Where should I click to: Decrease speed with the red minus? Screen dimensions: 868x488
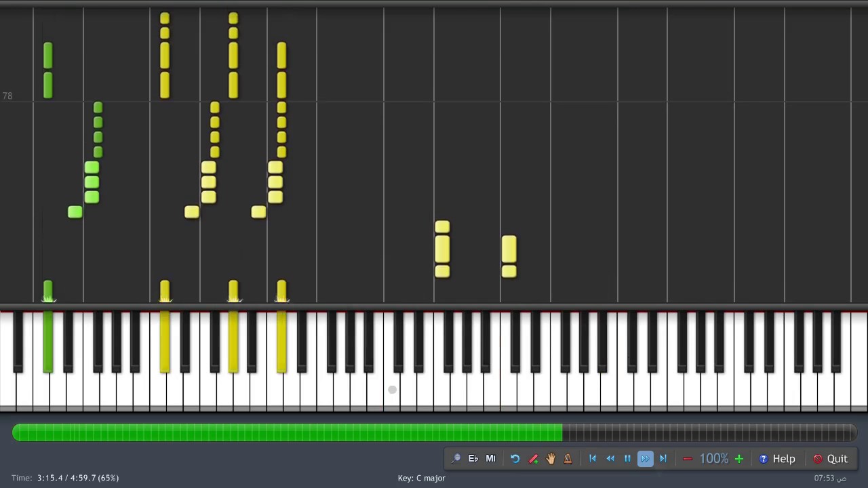click(688, 459)
